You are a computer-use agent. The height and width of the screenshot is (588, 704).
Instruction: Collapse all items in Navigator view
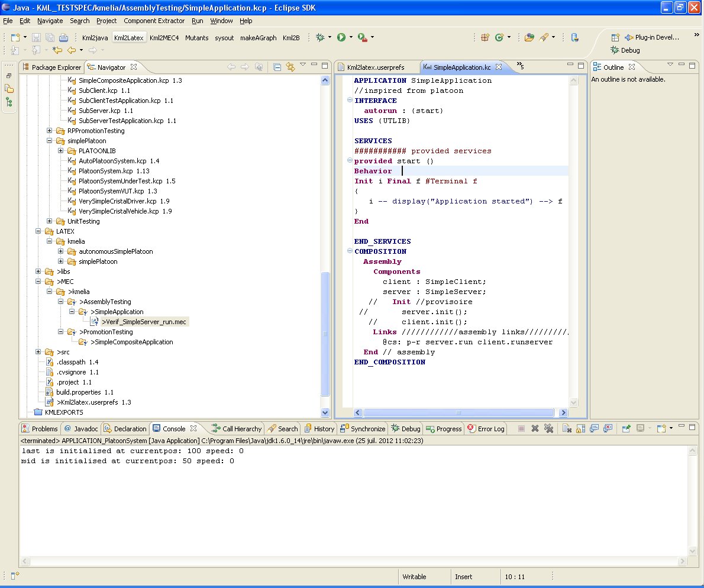[277, 67]
